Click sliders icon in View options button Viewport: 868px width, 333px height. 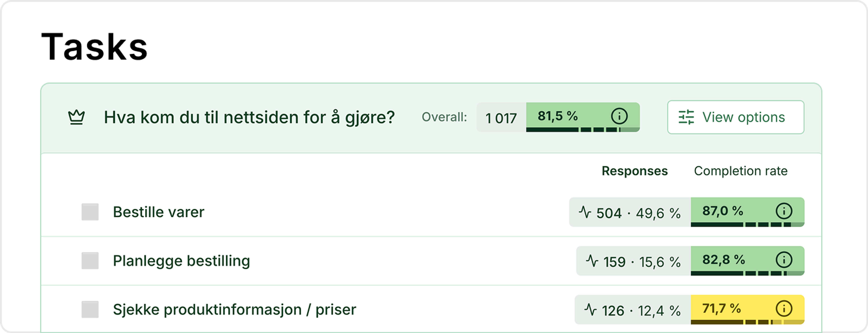point(686,117)
